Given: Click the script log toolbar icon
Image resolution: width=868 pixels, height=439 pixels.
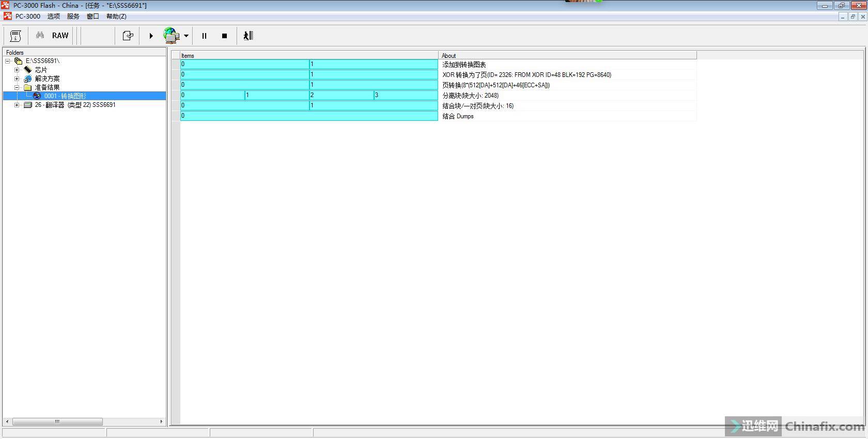Looking at the screenshot, I should 16,36.
